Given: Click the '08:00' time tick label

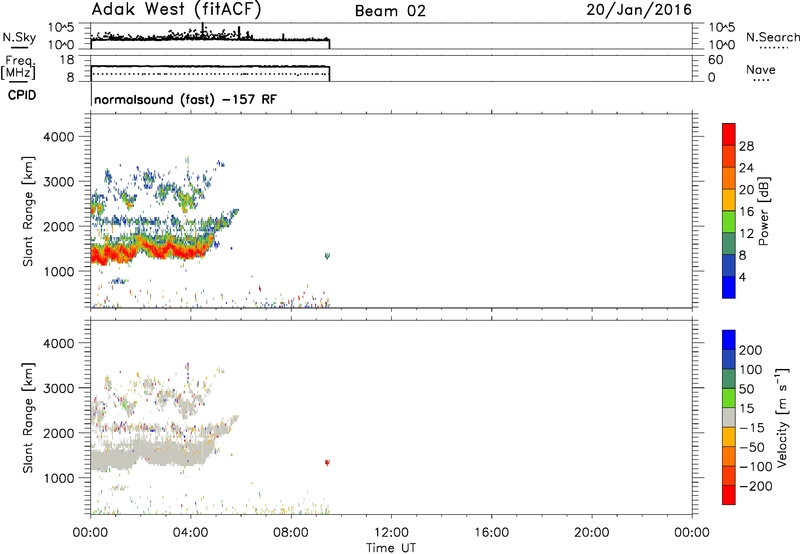Looking at the screenshot, I should coord(291,533).
